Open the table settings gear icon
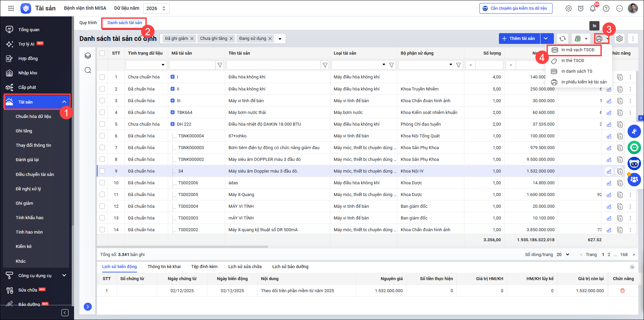Screen dimensions: 644x320 pos(620,39)
